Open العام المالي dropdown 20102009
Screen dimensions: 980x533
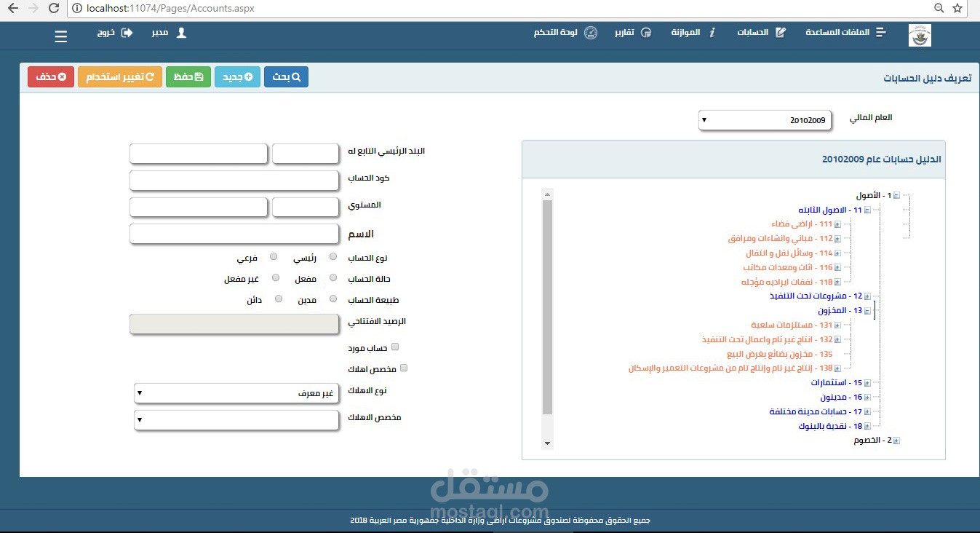click(x=765, y=120)
